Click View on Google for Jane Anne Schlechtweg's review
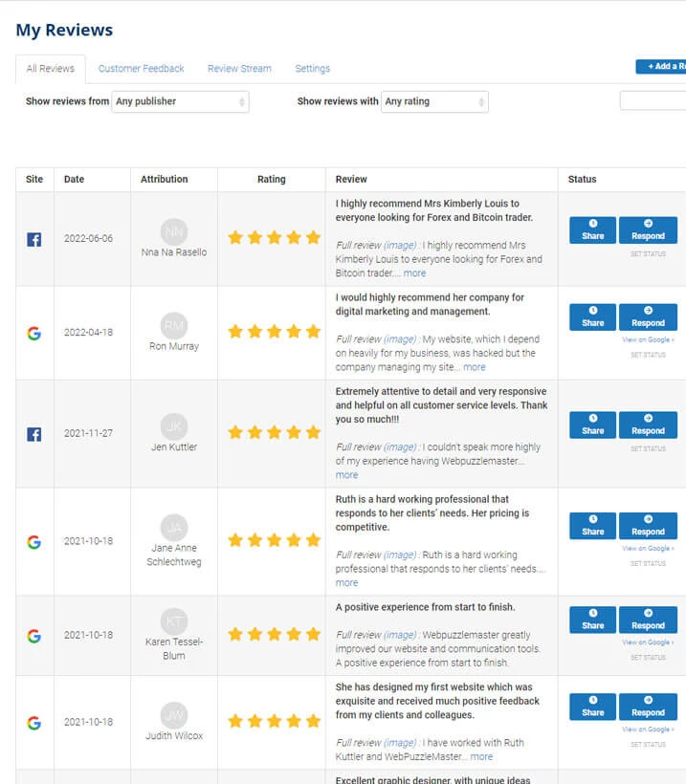The width and height of the screenshot is (686, 784). pos(648,549)
